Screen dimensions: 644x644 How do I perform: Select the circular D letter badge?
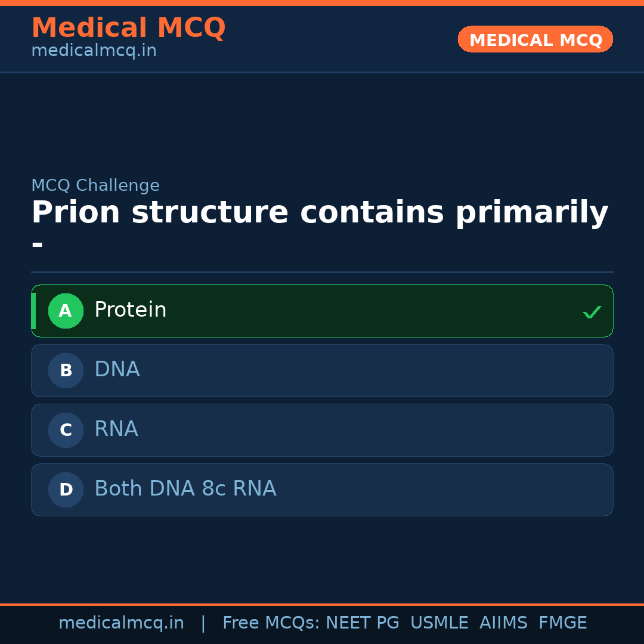click(x=66, y=490)
